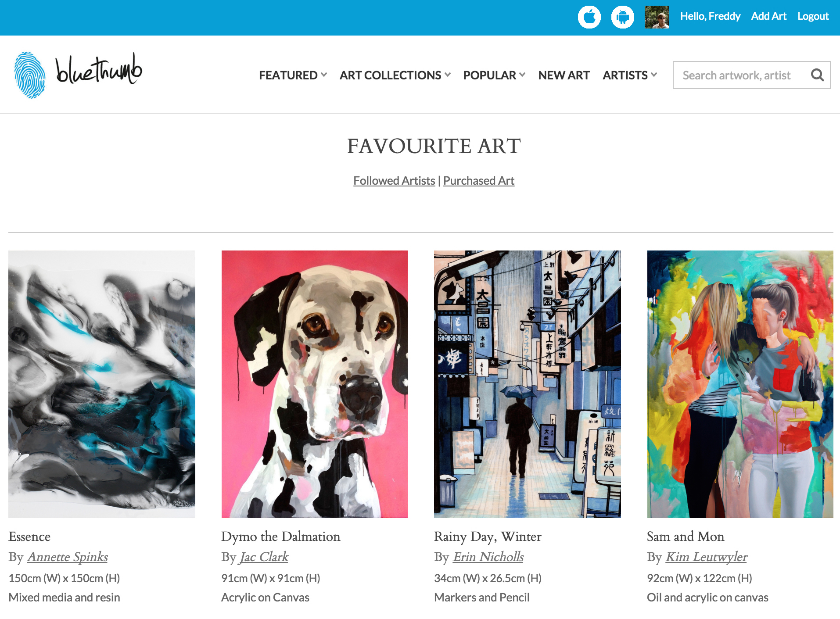This screenshot has height=619, width=840.
Task: Open the New Art menu item
Action: [x=564, y=75]
